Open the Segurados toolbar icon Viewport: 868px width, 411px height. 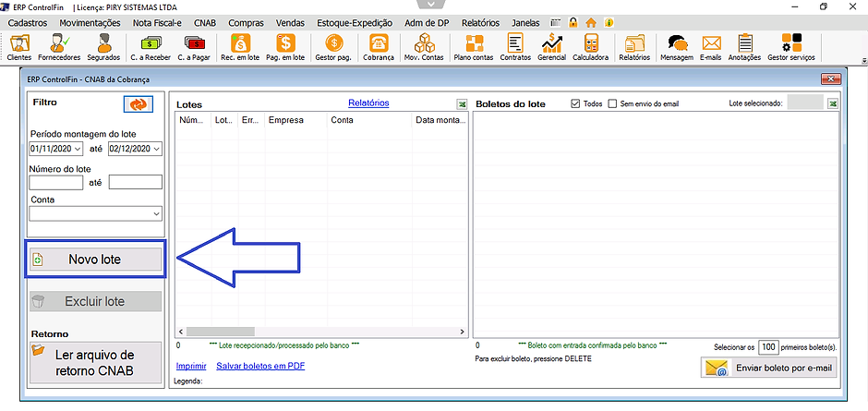coord(103,47)
